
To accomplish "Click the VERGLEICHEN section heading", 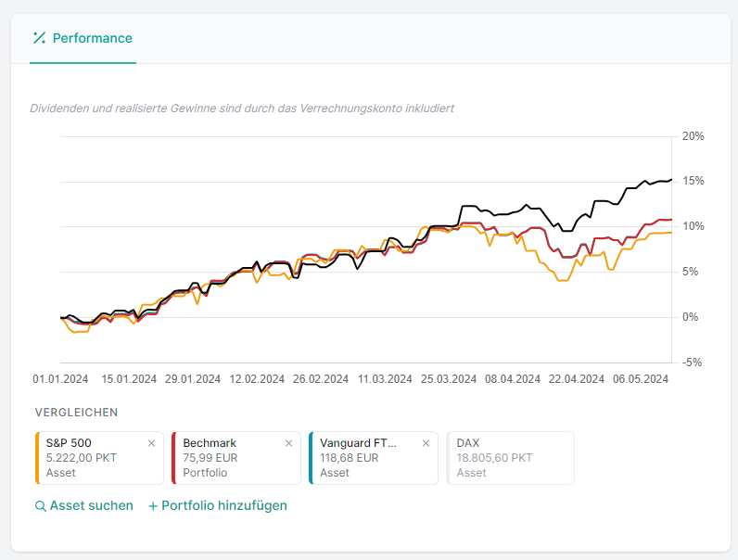I will (x=76, y=413).
